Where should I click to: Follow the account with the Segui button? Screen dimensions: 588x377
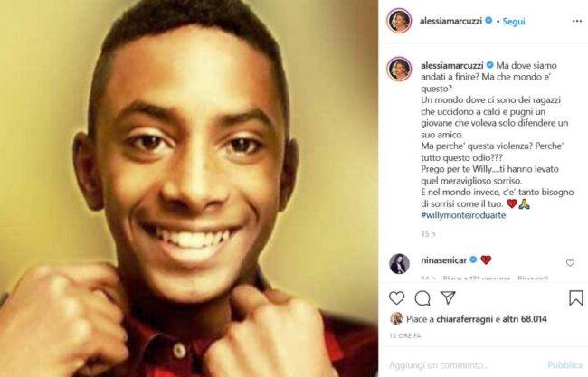pyautogui.click(x=514, y=20)
